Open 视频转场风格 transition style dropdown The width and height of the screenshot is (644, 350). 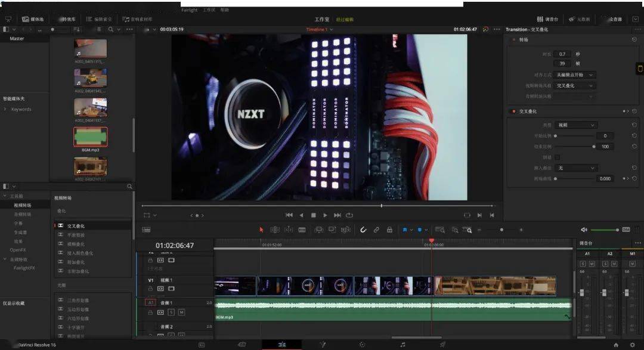[x=575, y=85]
